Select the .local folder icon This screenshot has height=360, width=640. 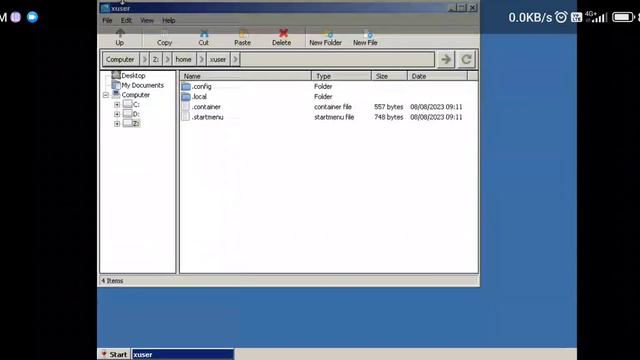[x=186, y=97]
